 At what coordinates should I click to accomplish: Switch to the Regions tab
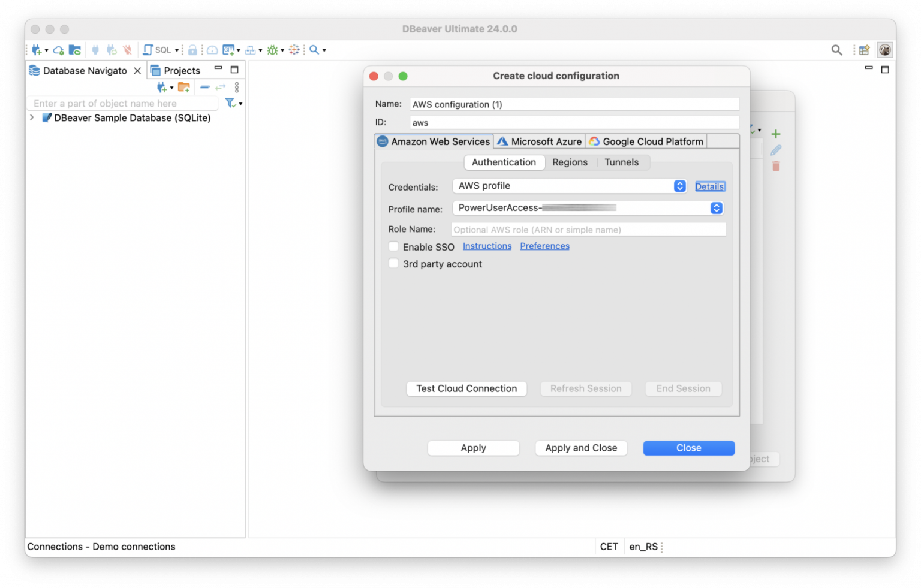tap(570, 162)
